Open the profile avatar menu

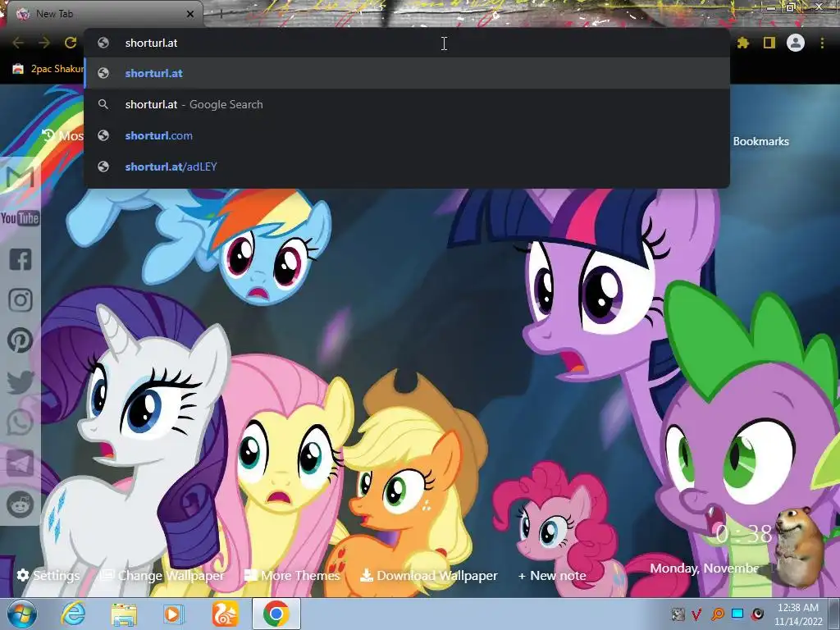(796, 43)
